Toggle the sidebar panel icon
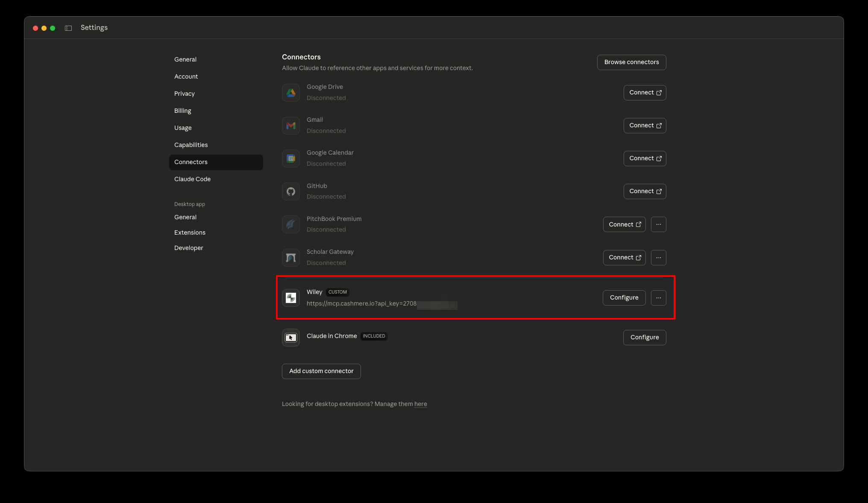The image size is (868, 503). tap(68, 28)
